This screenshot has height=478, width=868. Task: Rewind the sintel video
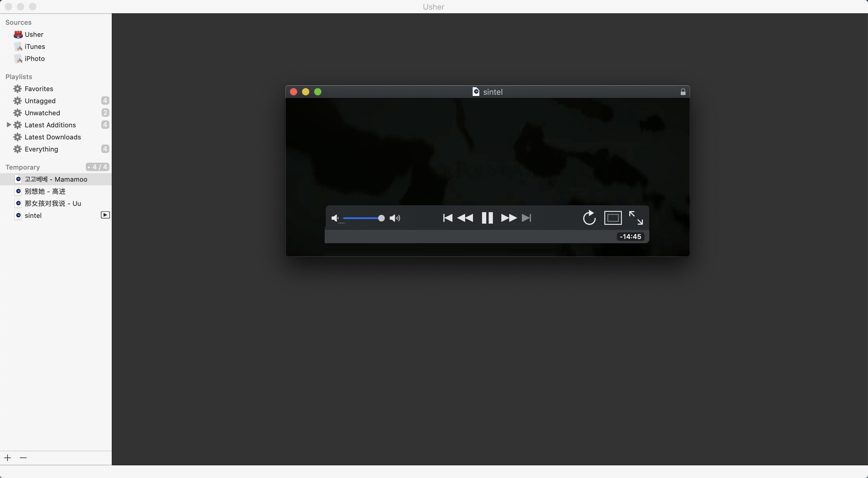tap(465, 218)
